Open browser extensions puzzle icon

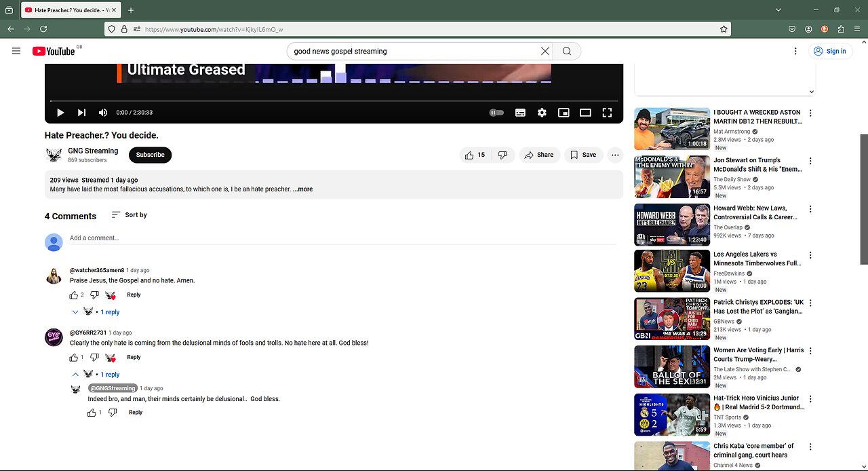[841, 29]
